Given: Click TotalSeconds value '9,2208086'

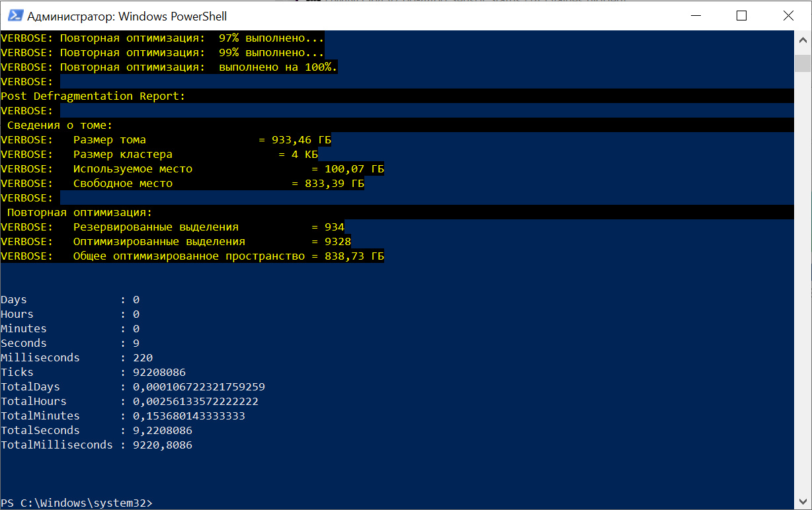Looking at the screenshot, I should [163, 431].
